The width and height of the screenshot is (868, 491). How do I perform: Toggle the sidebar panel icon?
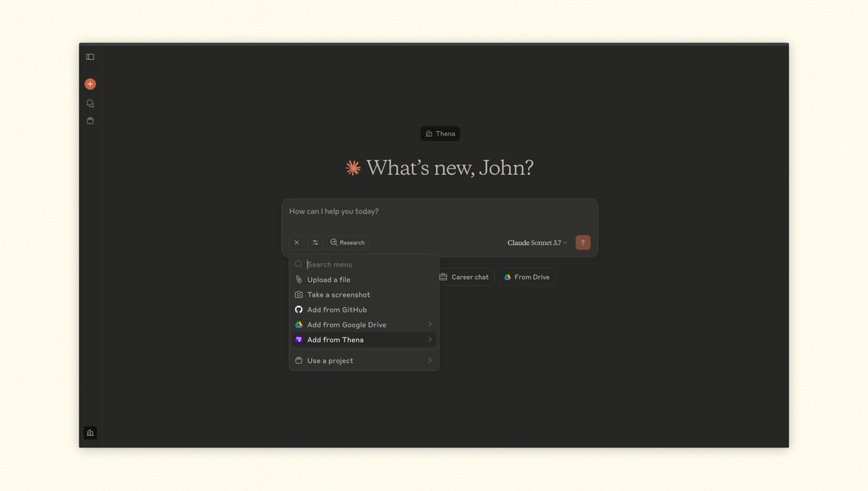pyautogui.click(x=90, y=57)
